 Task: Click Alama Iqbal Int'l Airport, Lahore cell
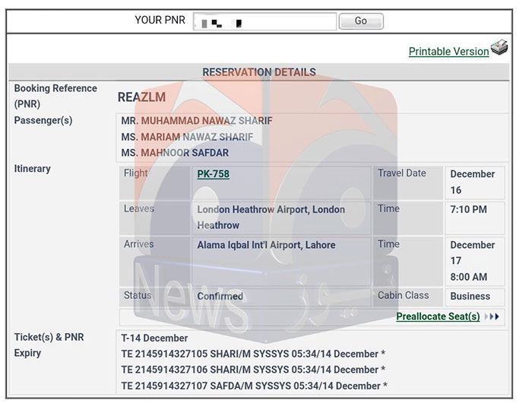click(281, 262)
